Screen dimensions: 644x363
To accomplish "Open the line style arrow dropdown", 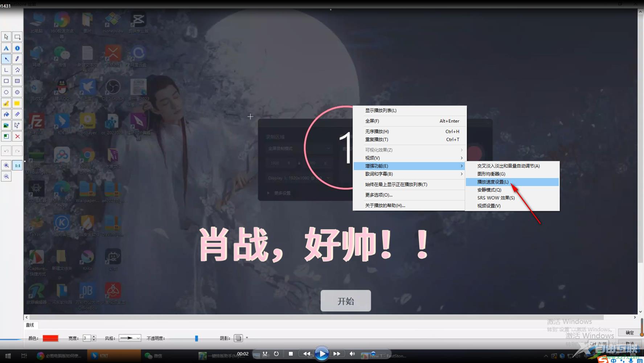I will tap(130, 338).
